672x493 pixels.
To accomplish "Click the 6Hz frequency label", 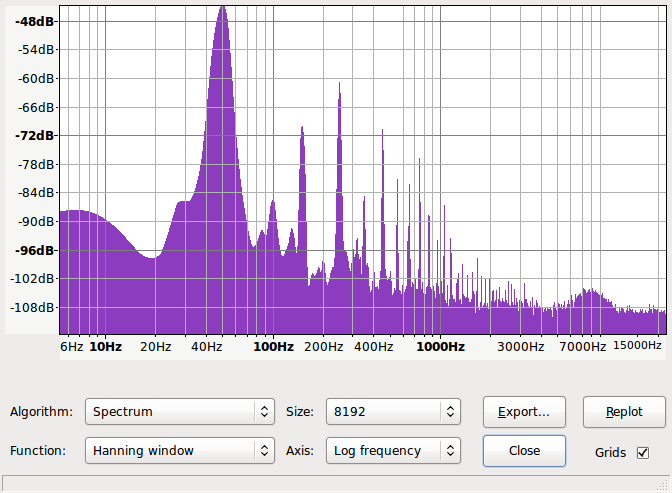I will coord(72,346).
